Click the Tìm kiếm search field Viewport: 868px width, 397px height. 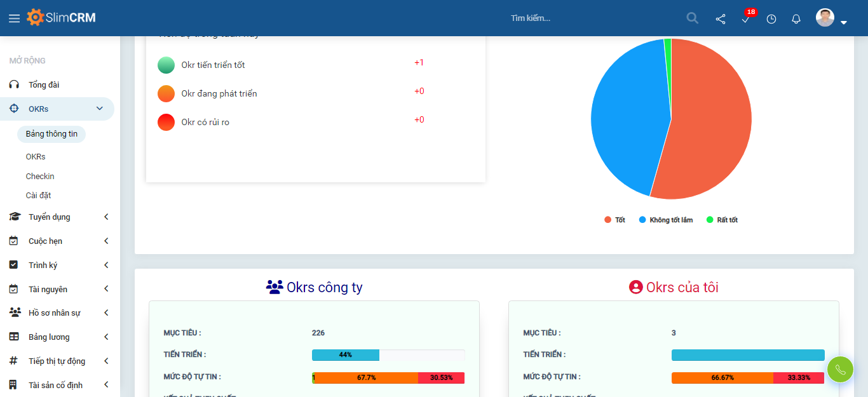click(572, 18)
